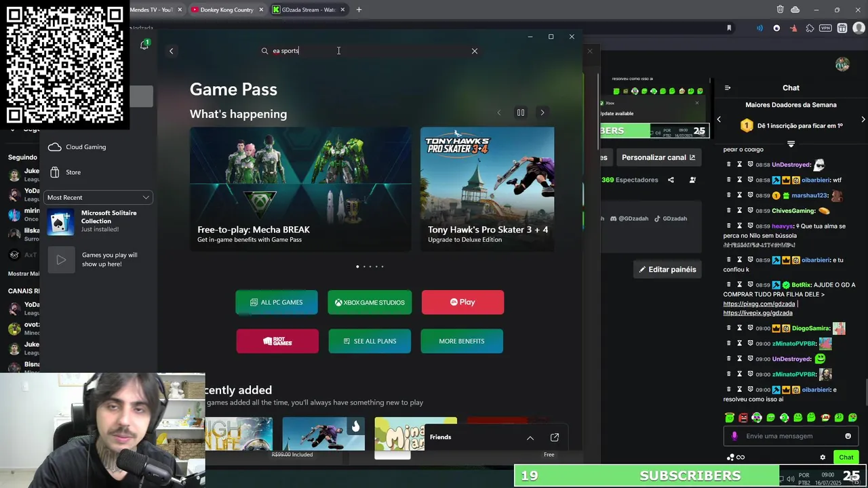Screen dimensions: 868x488
Task: Delete marshau123's chat message
Action: (x=729, y=195)
